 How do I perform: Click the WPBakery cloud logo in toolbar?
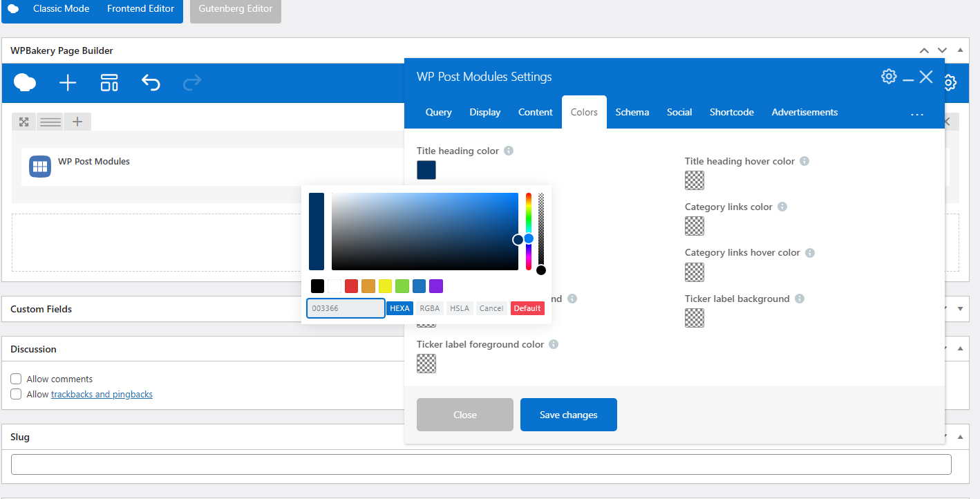(25, 83)
